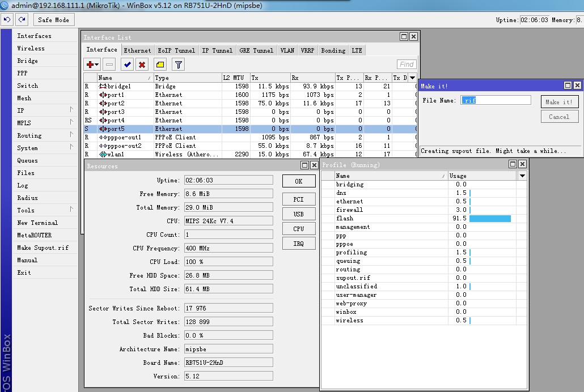Open Wireless from the sidebar menu

coord(31,48)
